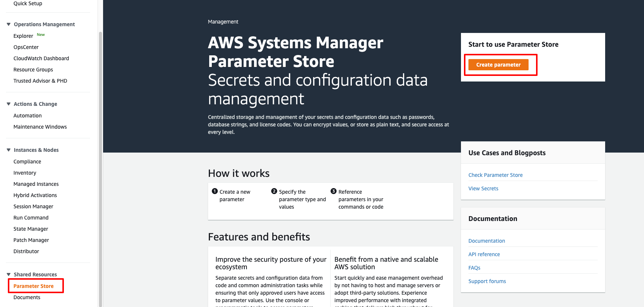Open Parameter Store in sidebar
The height and width of the screenshot is (307, 644).
coord(34,286)
